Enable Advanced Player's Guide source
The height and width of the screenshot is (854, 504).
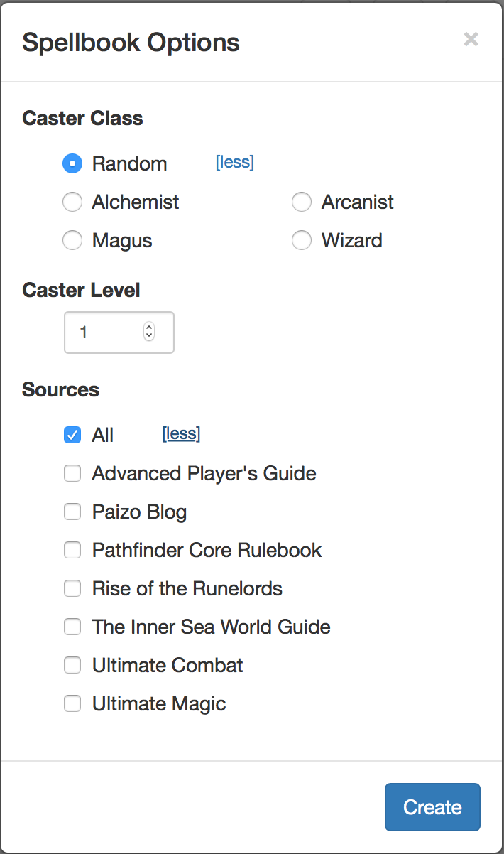tap(72, 473)
